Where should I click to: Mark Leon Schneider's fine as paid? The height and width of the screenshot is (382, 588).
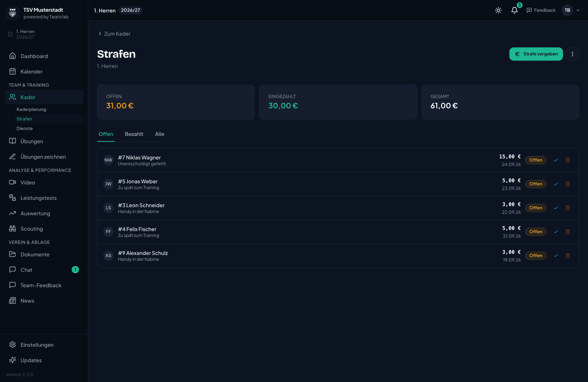tap(556, 208)
